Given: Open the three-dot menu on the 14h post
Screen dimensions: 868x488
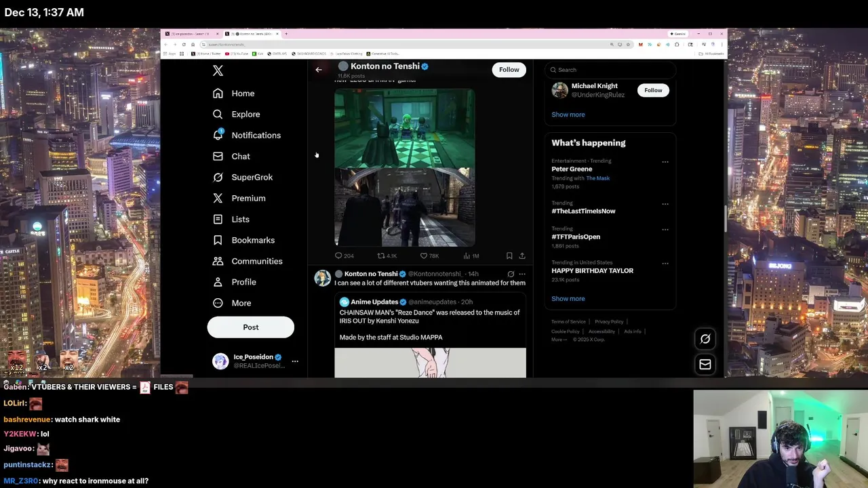Looking at the screenshot, I should click(x=522, y=274).
